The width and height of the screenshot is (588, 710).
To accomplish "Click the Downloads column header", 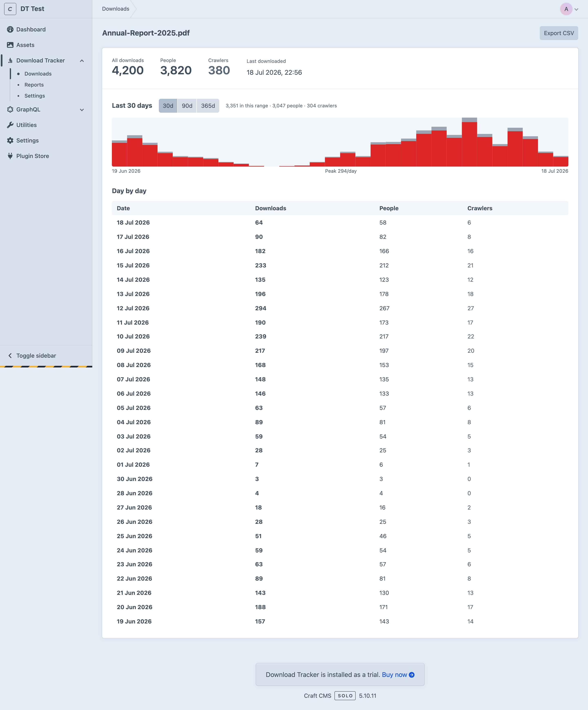I will [x=271, y=208].
